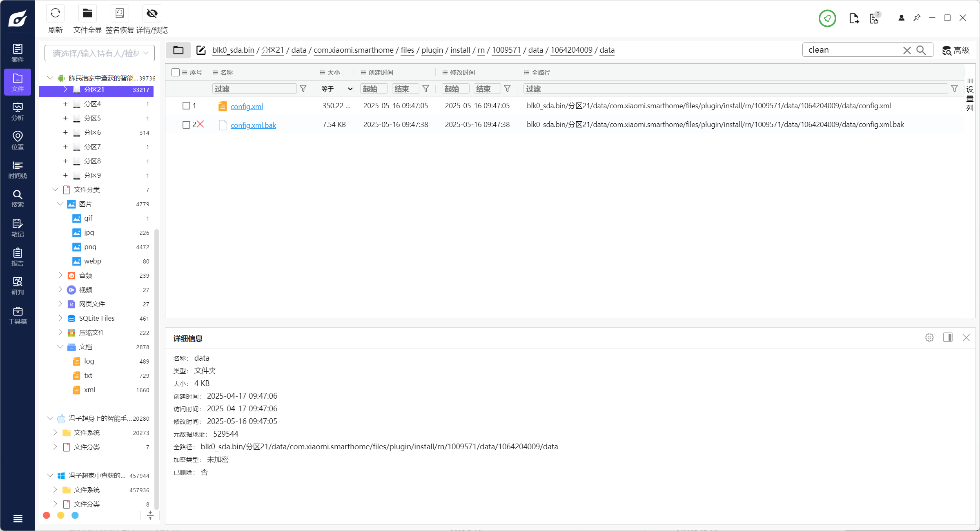This screenshot has width=980, height=531.
Task: Switch to the 分析 analysis tab
Action: [x=18, y=111]
